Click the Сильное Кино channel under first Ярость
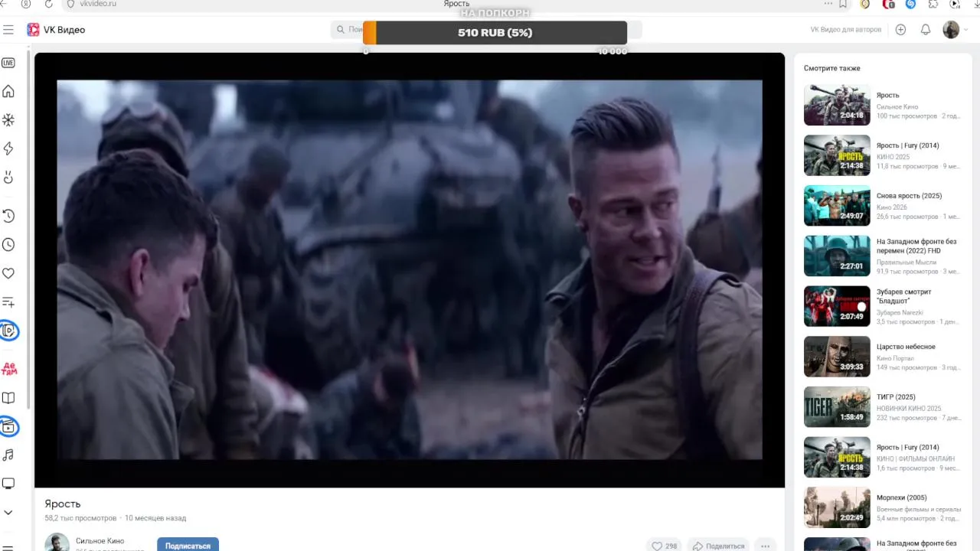The height and width of the screenshot is (551, 980). click(897, 106)
